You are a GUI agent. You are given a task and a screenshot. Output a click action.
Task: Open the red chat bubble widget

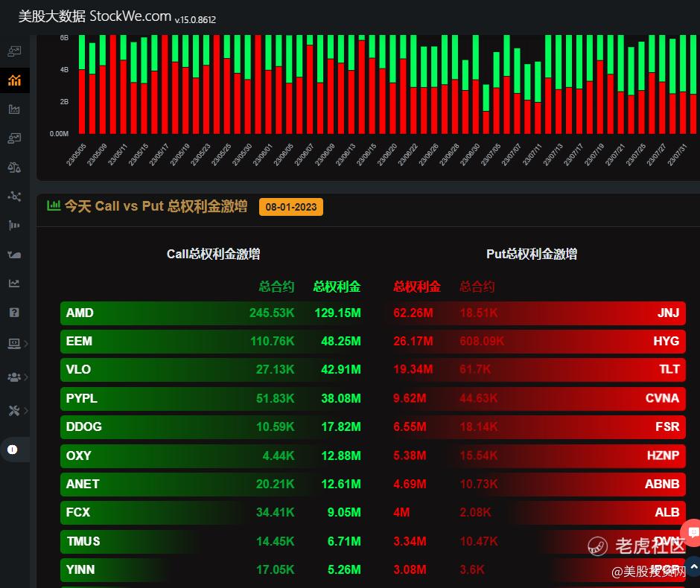pos(692,533)
